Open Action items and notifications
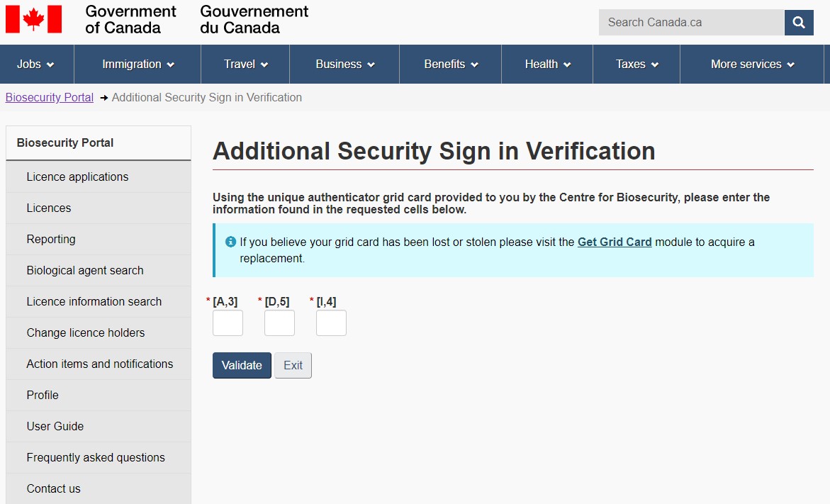This screenshot has width=830, height=504. coord(100,364)
